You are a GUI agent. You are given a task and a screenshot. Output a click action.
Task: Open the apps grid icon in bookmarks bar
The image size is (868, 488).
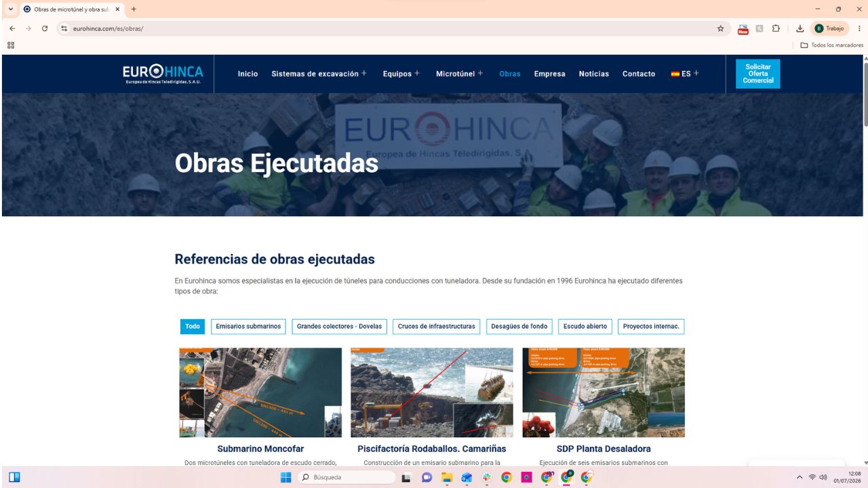pyautogui.click(x=11, y=45)
